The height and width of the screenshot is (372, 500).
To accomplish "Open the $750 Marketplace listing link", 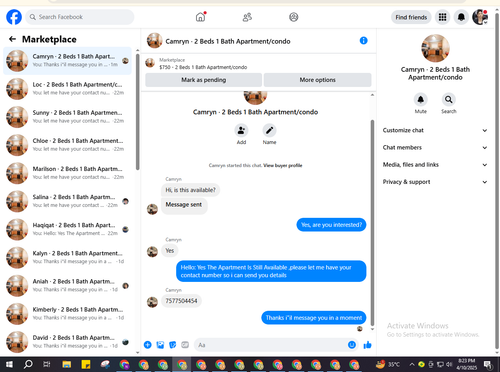I will coord(203,67).
